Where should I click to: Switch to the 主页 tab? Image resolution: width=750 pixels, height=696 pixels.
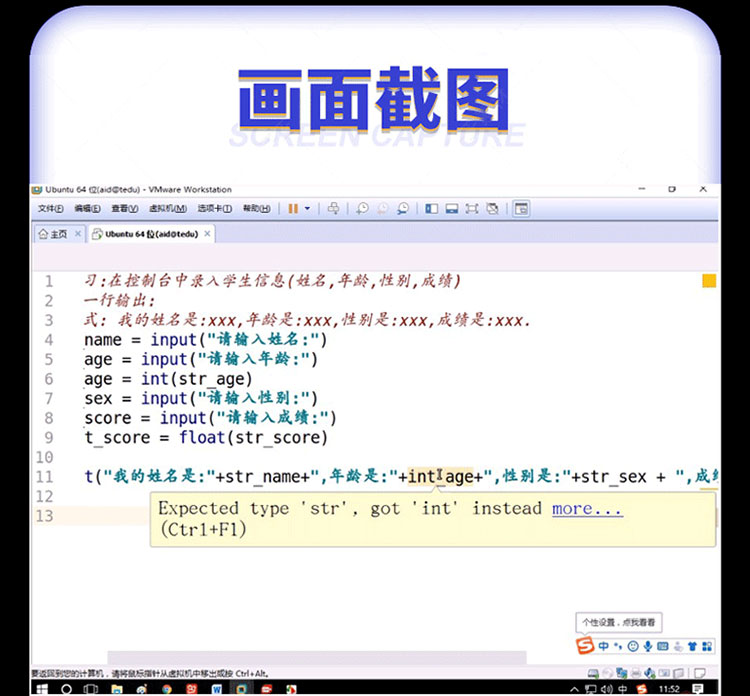(53, 234)
